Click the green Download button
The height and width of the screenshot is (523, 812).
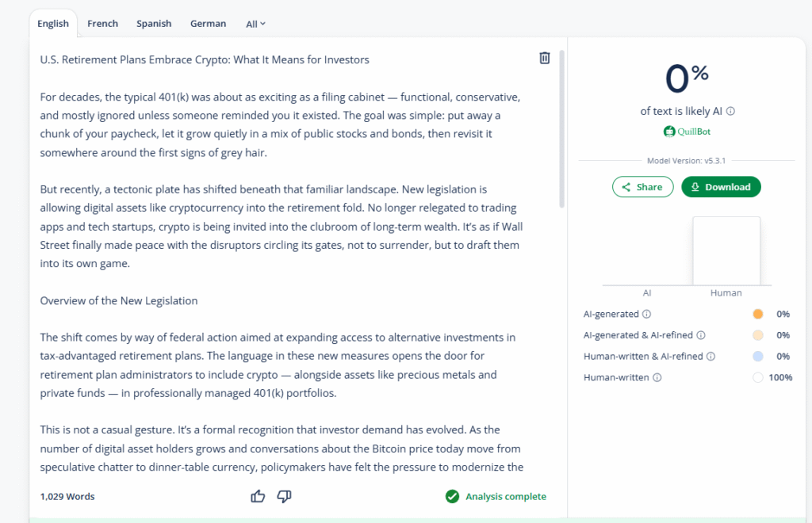click(721, 187)
